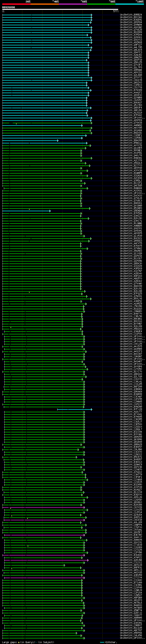Select hit label UniRef100_B0N770
The image size is (146, 644).
[x=131, y=314]
